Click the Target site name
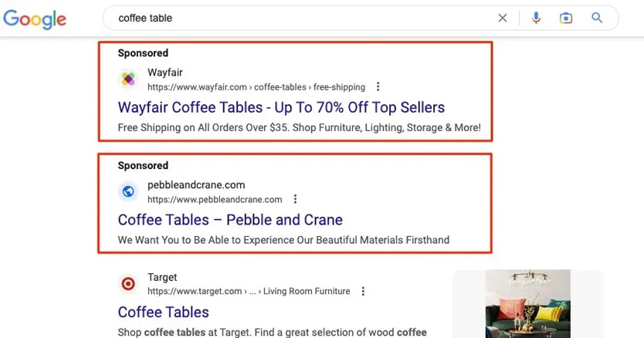 pyautogui.click(x=162, y=278)
